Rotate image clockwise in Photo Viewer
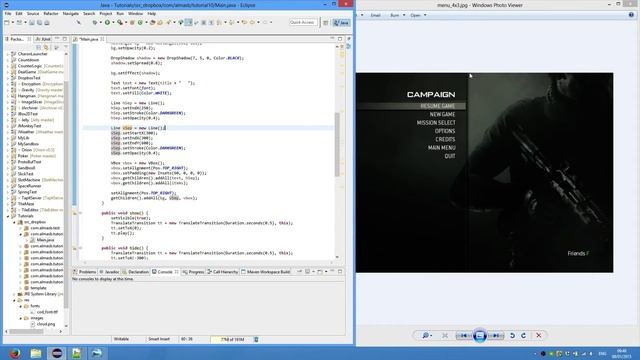The height and width of the screenshot is (360, 640). [x=524, y=336]
